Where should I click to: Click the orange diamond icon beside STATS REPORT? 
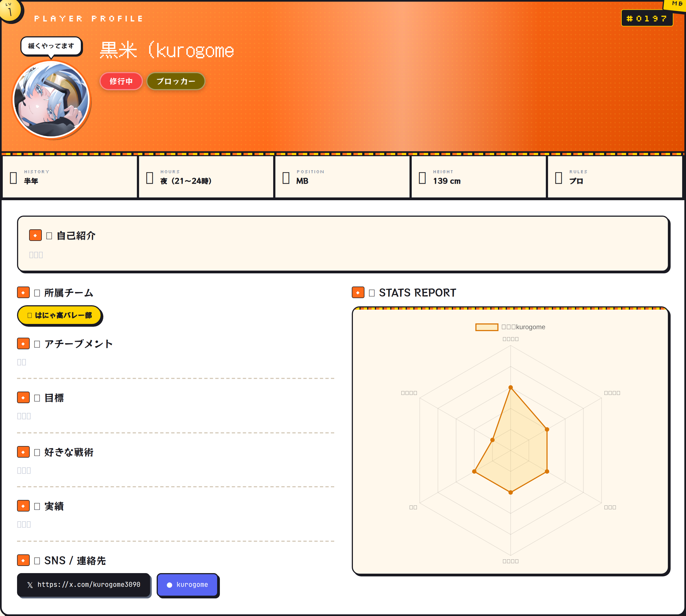(358, 292)
